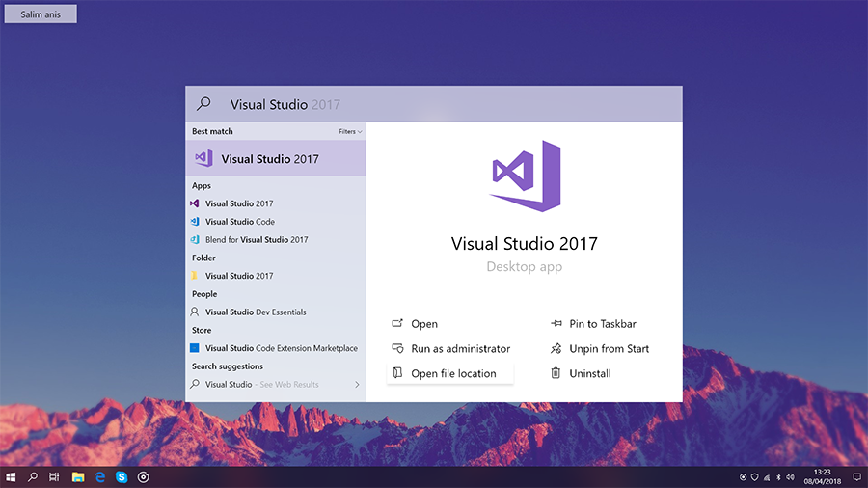This screenshot has height=488, width=868.
Task: Click the Store section heading
Action: coord(202,330)
